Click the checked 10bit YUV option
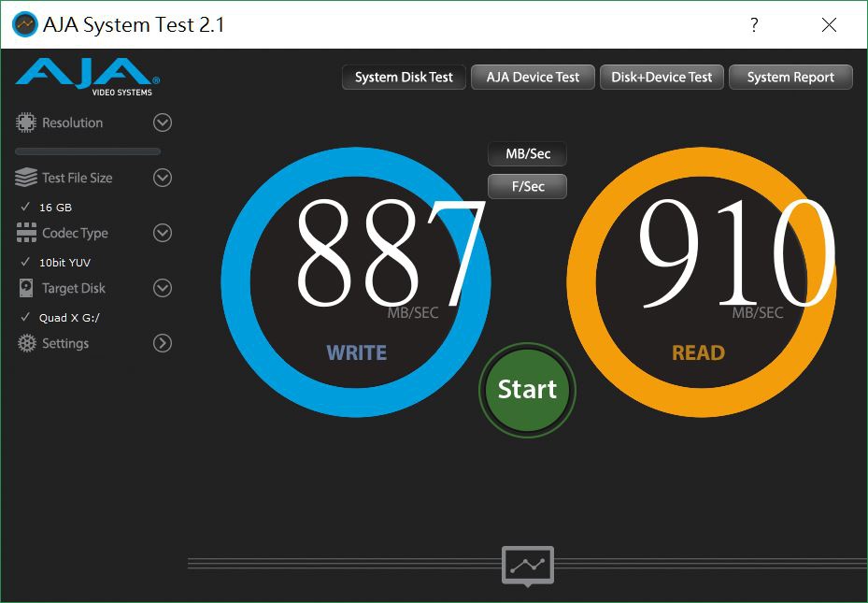 tap(55, 263)
